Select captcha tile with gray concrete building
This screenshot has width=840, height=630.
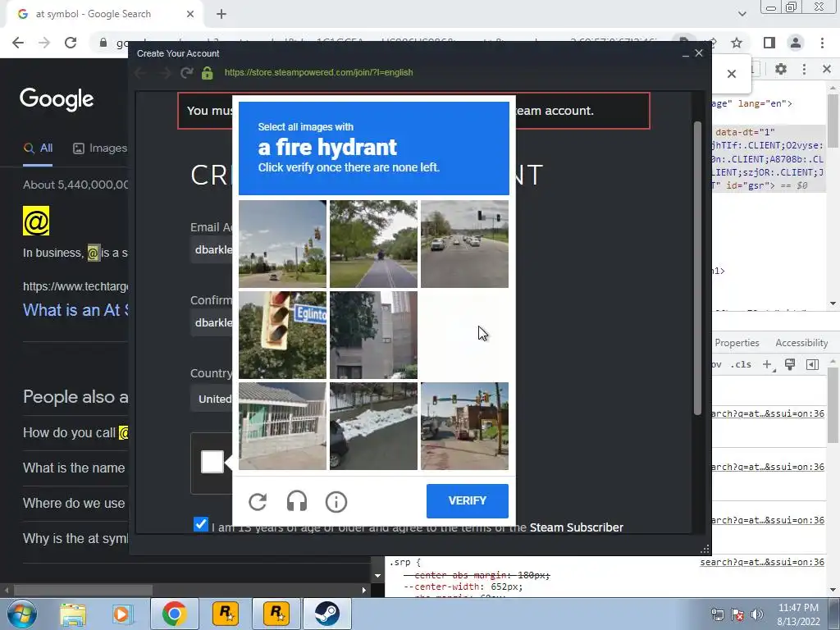click(x=373, y=335)
